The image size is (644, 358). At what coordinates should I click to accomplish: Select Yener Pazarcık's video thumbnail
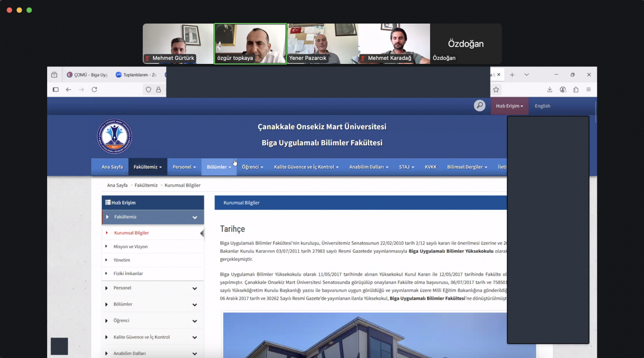click(323, 43)
